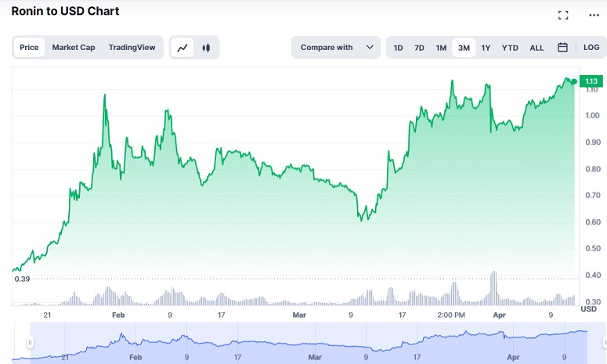Select the Price tab
The height and width of the screenshot is (364, 607).
pos(30,47)
